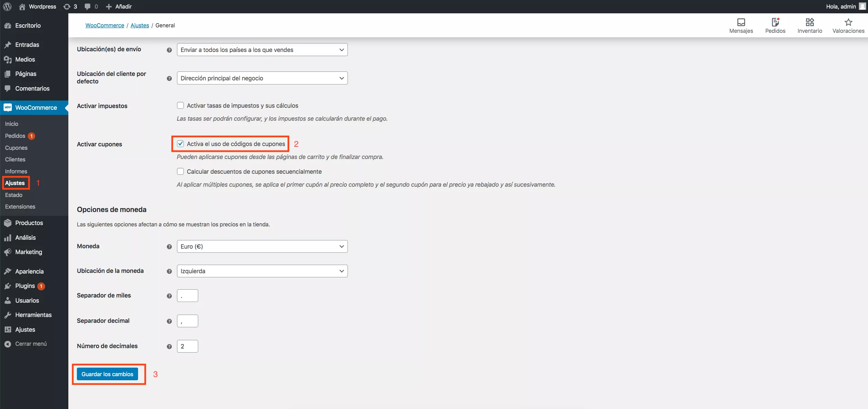Open Informes in the WooCommerce submenu
The height and width of the screenshot is (409, 868).
click(16, 171)
